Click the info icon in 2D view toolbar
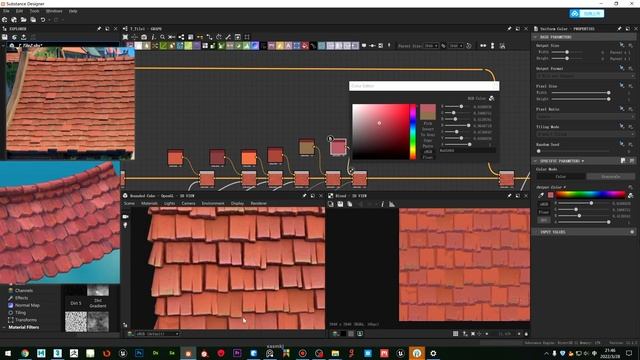The width and height of the screenshot is (640, 360). pos(382,204)
